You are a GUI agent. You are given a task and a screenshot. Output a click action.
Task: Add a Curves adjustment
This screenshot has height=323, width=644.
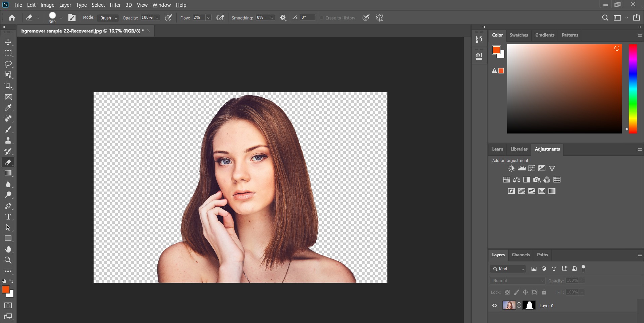click(x=532, y=168)
